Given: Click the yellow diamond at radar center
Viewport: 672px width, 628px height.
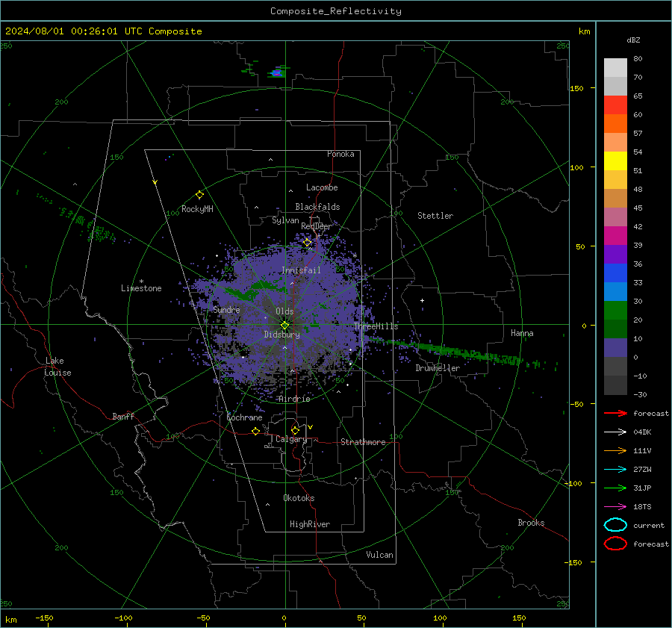Looking at the screenshot, I should click(x=284, y=326).
